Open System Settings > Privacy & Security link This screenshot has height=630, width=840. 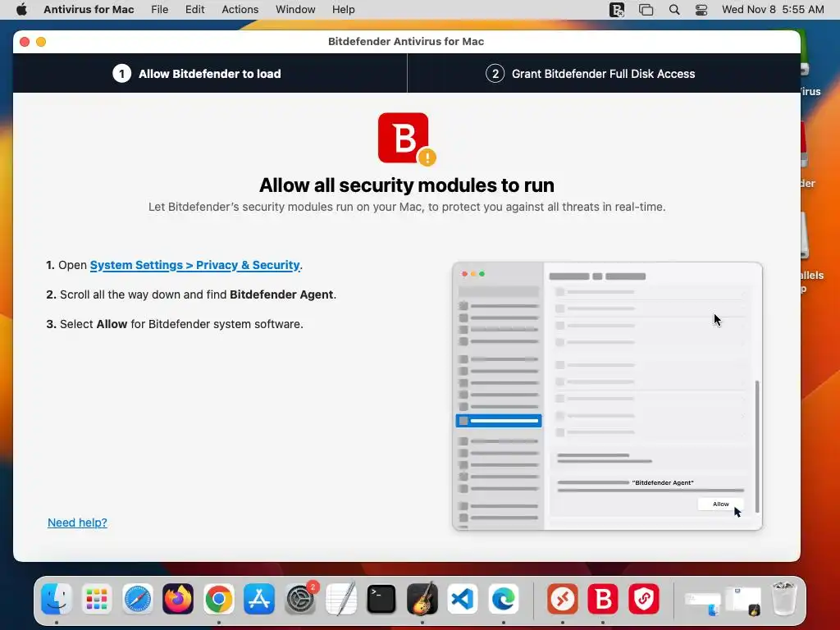coord(195,265)
